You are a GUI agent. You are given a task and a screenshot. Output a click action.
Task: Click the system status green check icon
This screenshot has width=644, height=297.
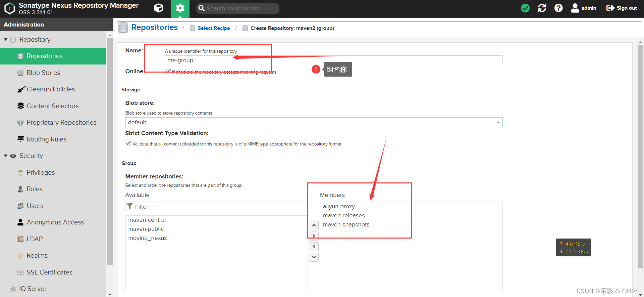(525, 8)
